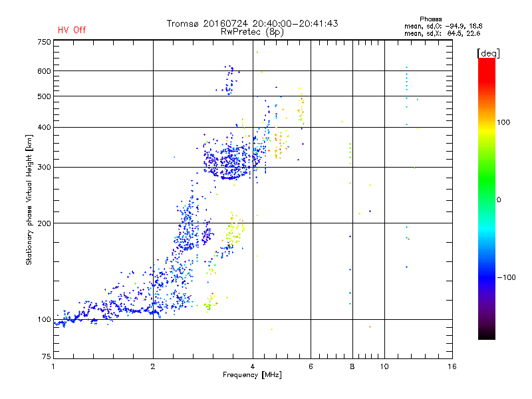Click the "[deg]" unit label above colorbar
Screen dimensions: 532x399
(x=488, y=53)
